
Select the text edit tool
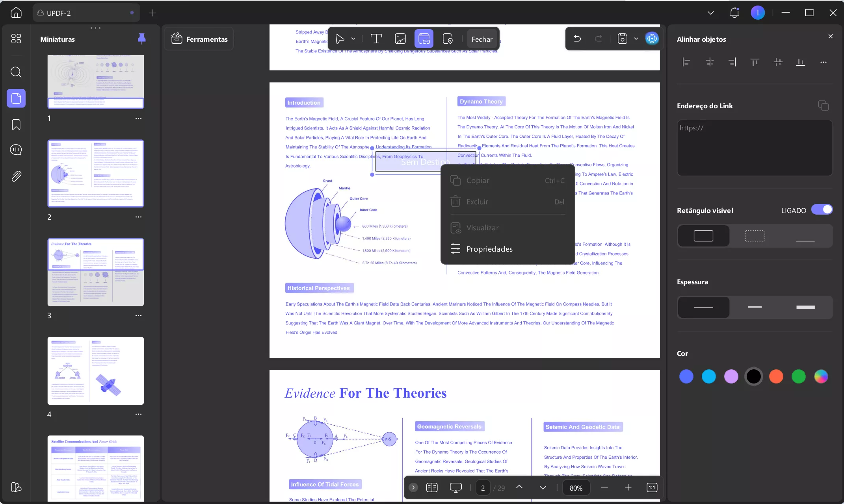coord(376,39)
